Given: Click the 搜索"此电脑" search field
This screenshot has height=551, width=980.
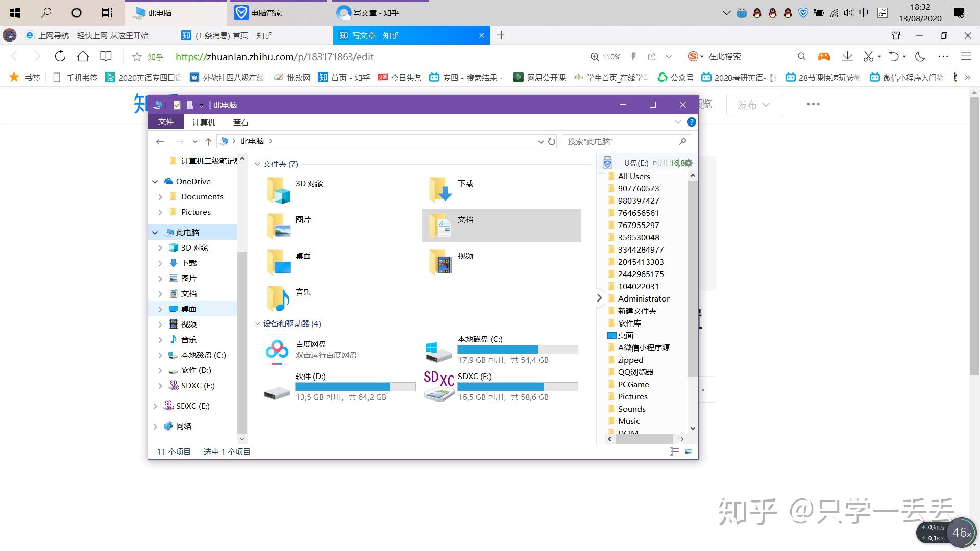Looking at the screenshot, I should pyautogui.click(x=627, y=141).
